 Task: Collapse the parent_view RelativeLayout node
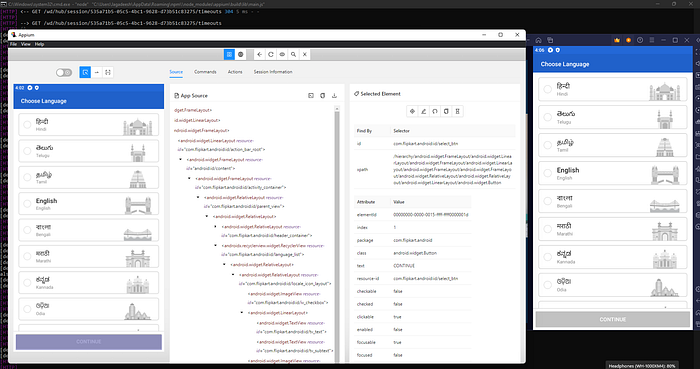point(198,197)
